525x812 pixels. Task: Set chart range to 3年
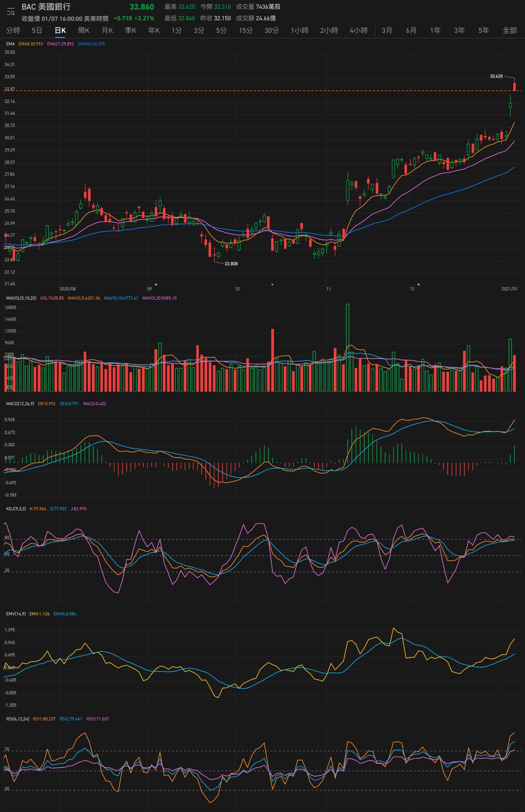[459, 30]
